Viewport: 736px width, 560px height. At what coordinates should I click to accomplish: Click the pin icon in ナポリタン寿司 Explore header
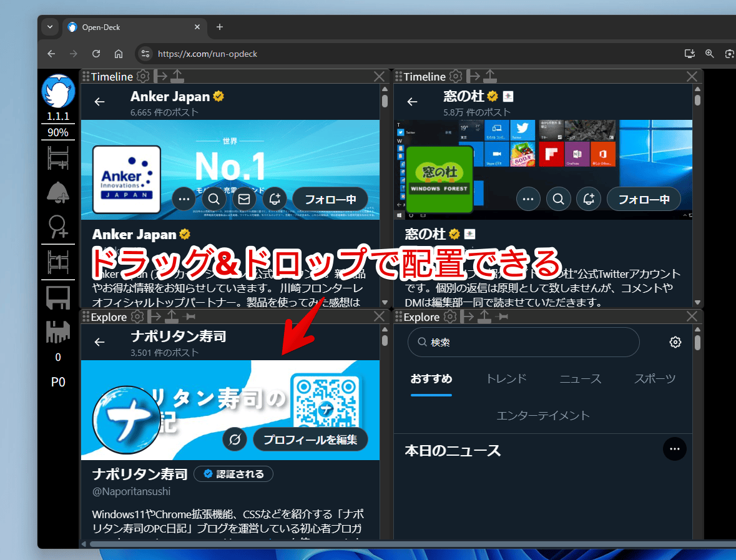tap(189, 317)
